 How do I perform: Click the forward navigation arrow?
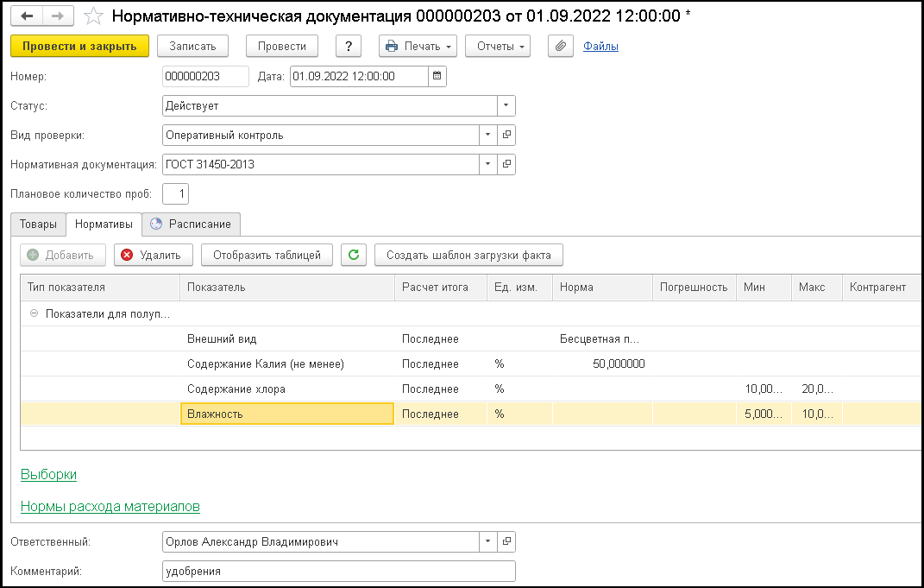57,16
